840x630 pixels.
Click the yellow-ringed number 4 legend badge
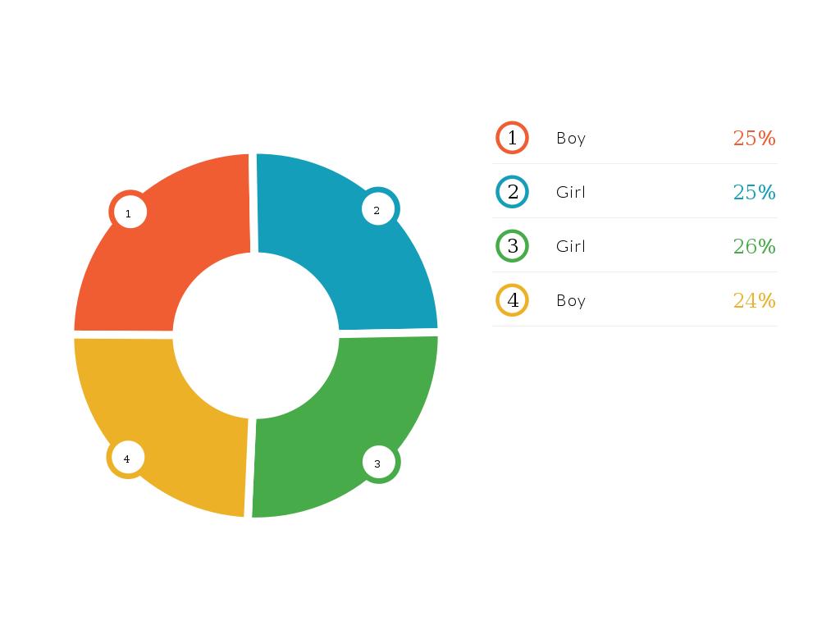pyautogui.click(x=513, y=300)
